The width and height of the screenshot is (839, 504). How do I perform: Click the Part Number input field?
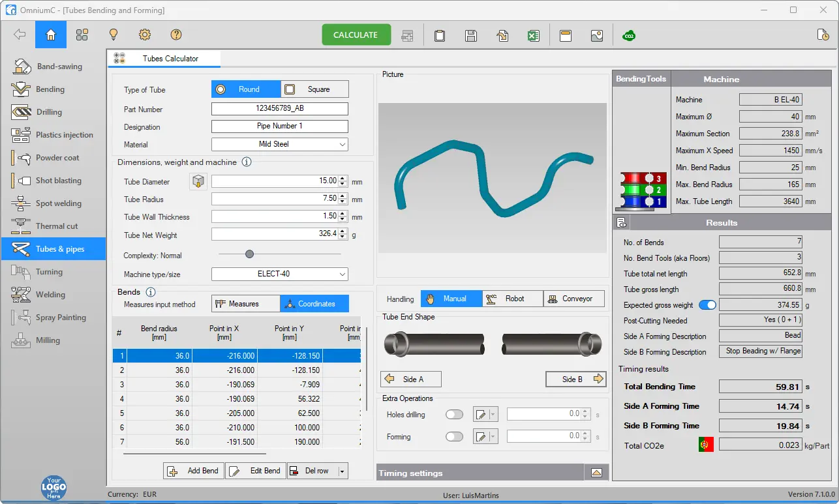pyautogui.click(x=280, y=109)
